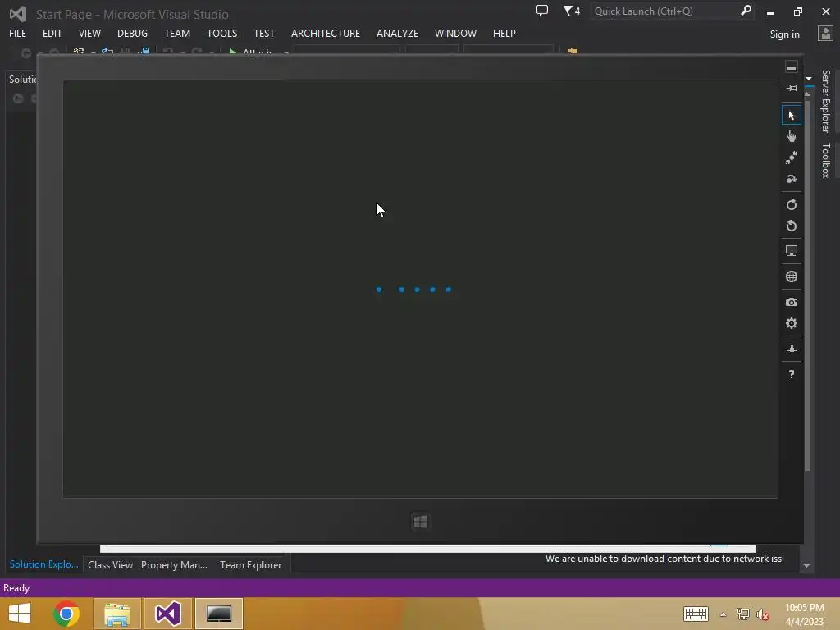
Task: Open the ARCHITECTURE menu
Action: [325, 33]
